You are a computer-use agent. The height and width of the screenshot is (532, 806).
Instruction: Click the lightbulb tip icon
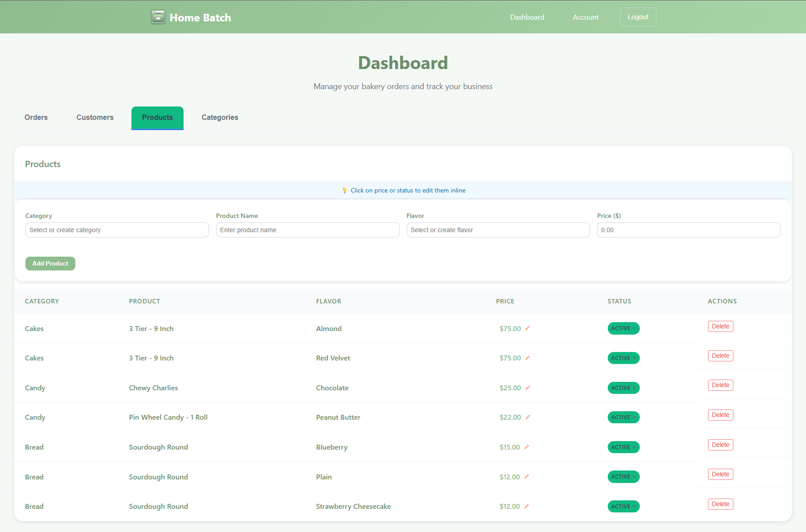[x=344, y=190]
